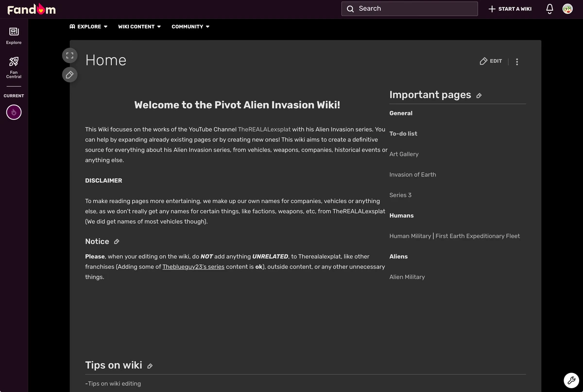Open the Fandom tools wrench icon

pyautogui.click(x=571, y=380)
